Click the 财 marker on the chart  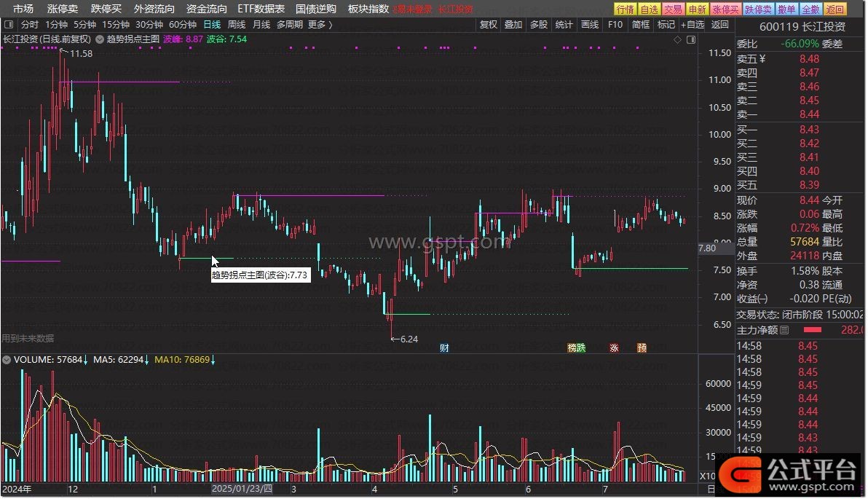(444, 347)
